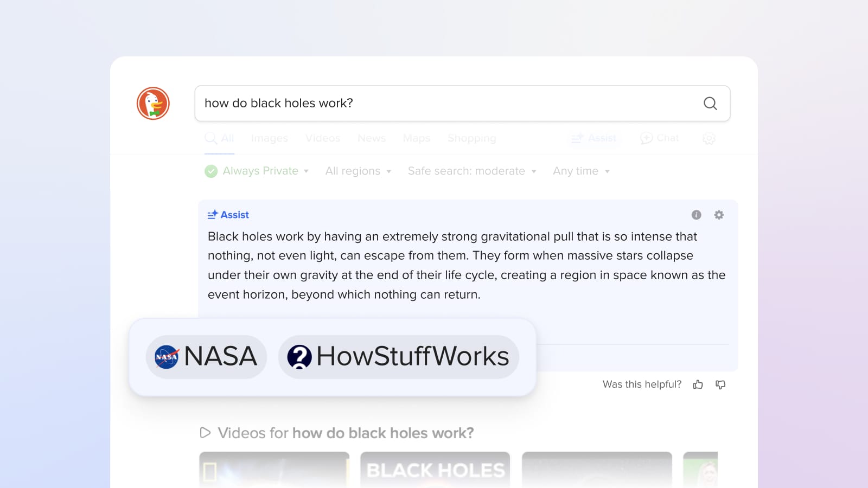Open the Any time filter dropdown

click(581, 171)
